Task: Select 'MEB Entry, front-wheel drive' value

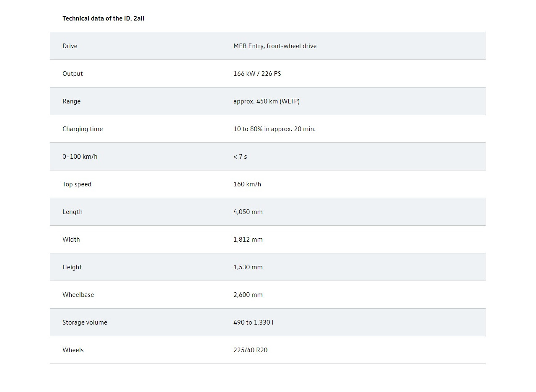Action: pos(275,46)
